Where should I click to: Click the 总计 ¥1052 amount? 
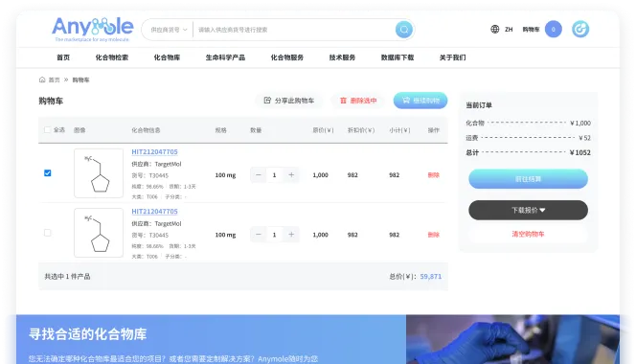coord(580,152)
